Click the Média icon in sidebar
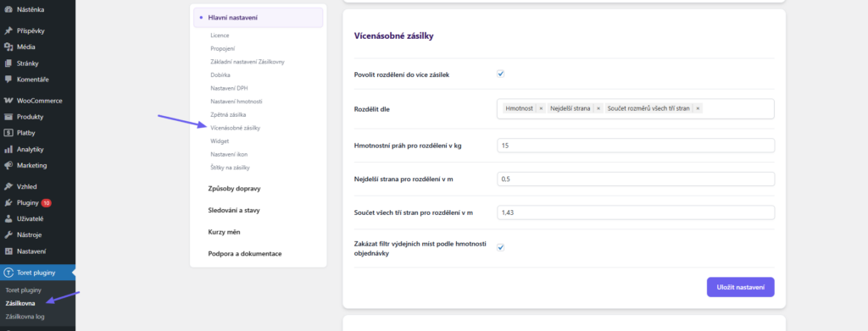 click(8, 47)
